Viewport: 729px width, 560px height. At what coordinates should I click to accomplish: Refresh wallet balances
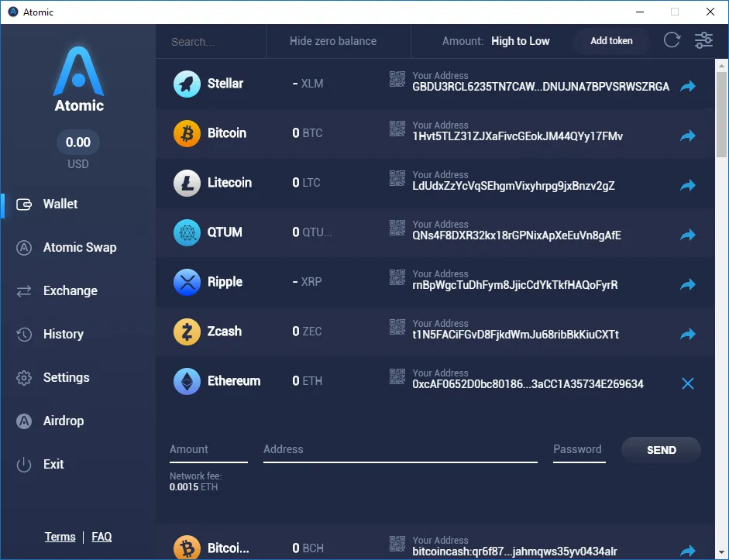point(672,40)
